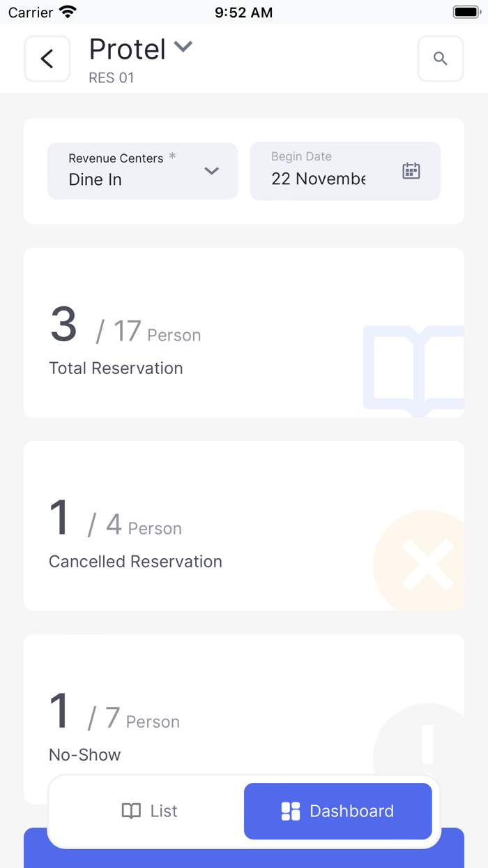Open the Revenue Centers dropdown

tap(142, 170)
